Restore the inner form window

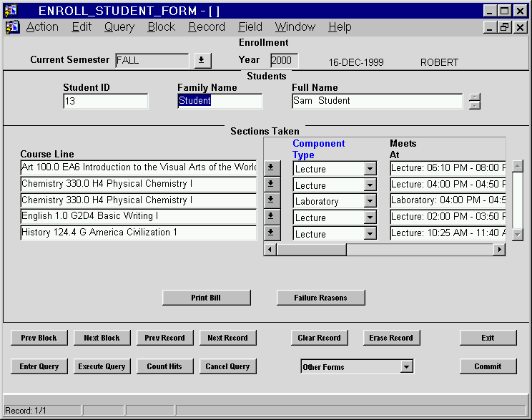click(504, 27)
